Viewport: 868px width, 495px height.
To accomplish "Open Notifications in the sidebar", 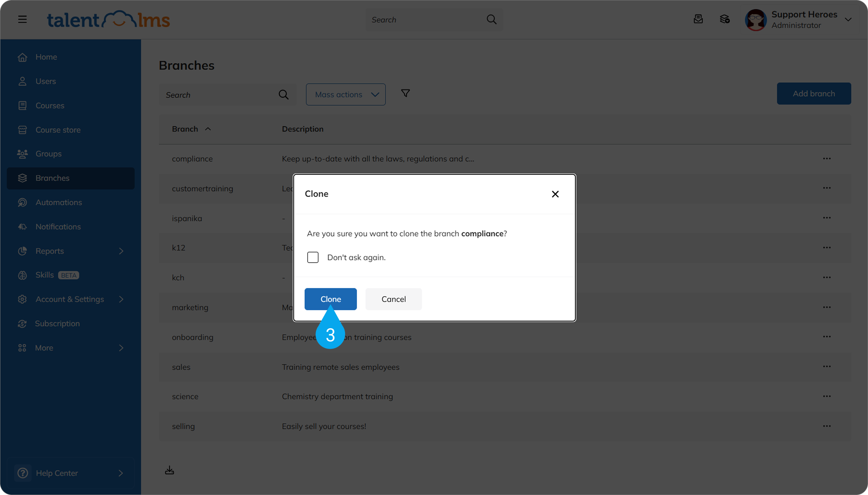I will point(71,226).
